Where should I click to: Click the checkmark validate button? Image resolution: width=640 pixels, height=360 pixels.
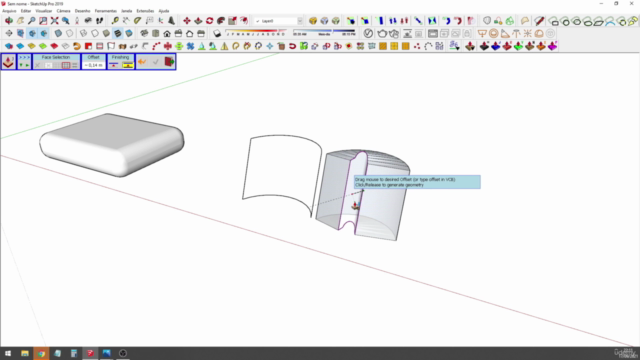156,62
